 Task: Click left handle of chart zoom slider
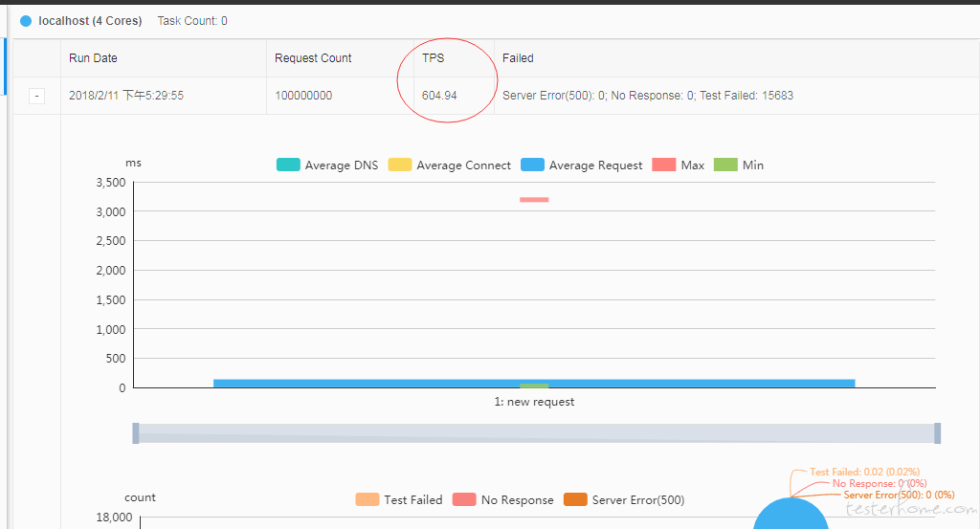coord(136,433)
